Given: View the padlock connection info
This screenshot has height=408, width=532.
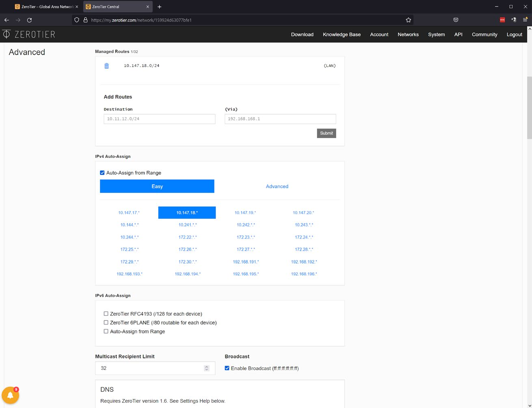Looking at the screenshot, I should coord(85,20).
